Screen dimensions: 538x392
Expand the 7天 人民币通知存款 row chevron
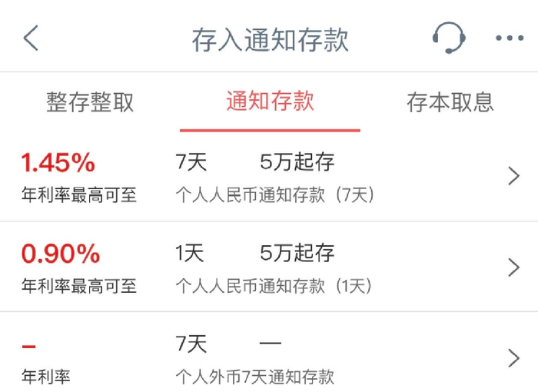point(514,177)
